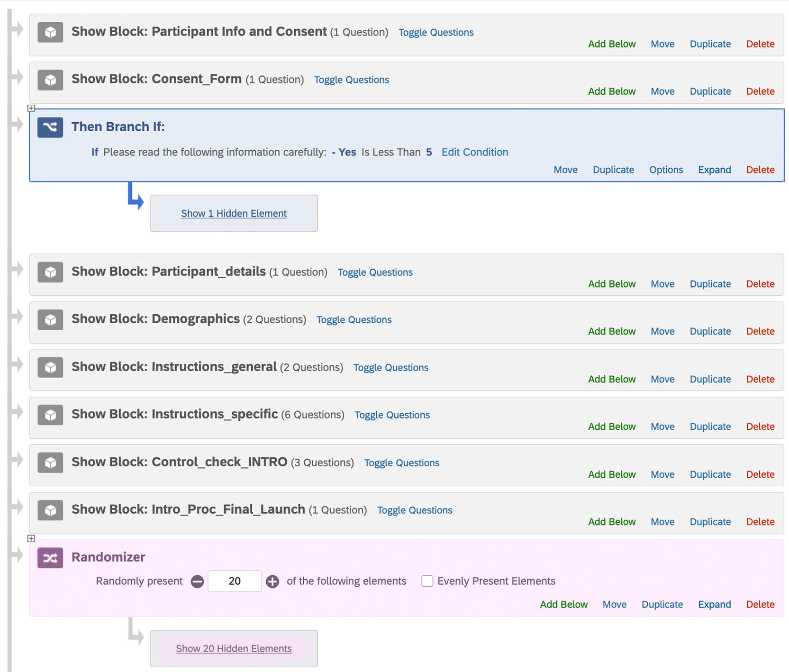
Task: Duplicate the Intro_Proc_Final_Launch block
Action: click(710, 522)
